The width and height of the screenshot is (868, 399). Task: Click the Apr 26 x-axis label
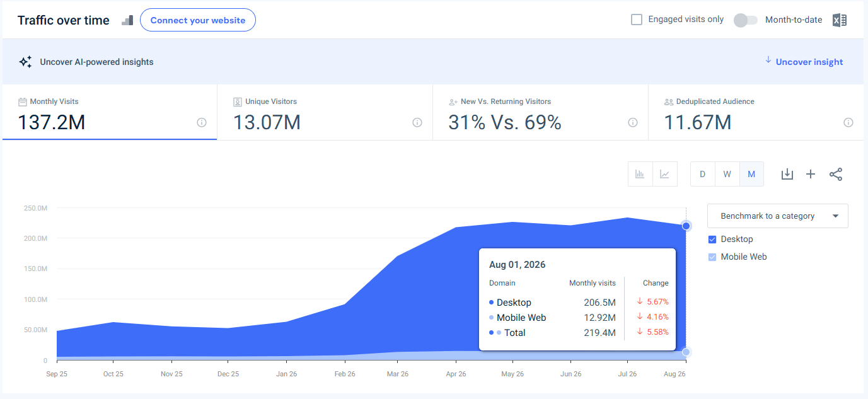456,374
